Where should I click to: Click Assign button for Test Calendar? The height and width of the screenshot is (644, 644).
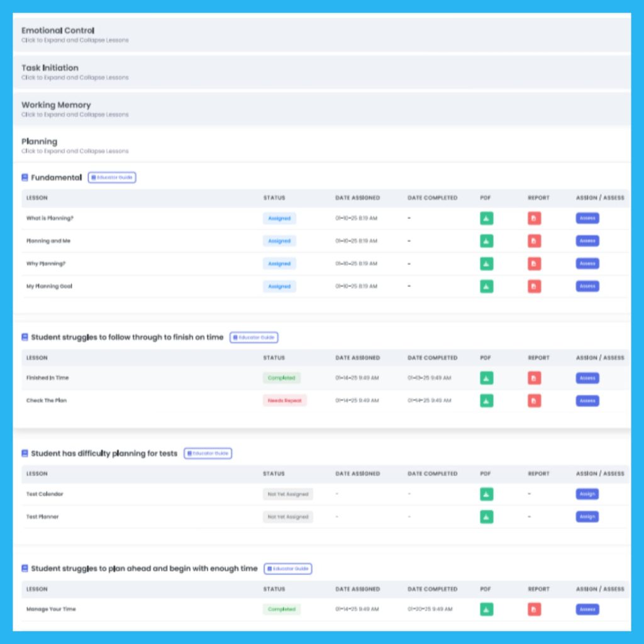tap(587, 494)
